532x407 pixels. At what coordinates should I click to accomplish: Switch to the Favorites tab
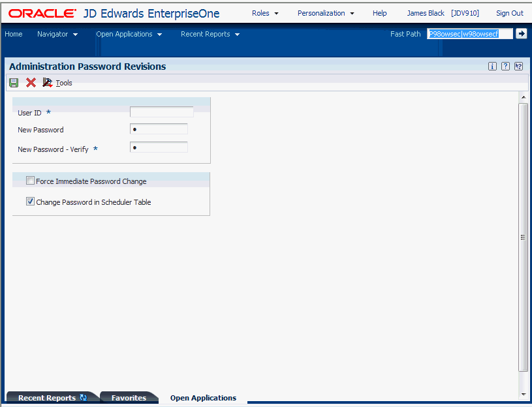pos(129,398)
